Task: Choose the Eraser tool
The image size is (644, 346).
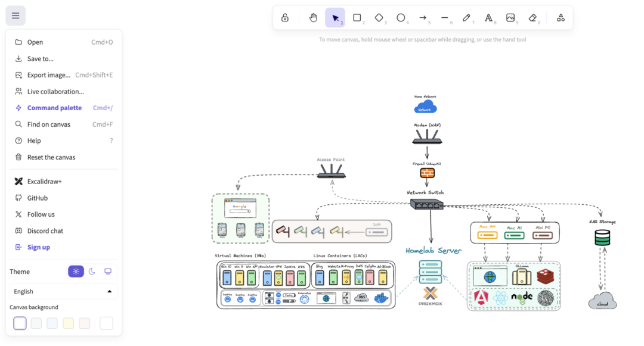Action: pyautogui.click(x=532, y=17)
